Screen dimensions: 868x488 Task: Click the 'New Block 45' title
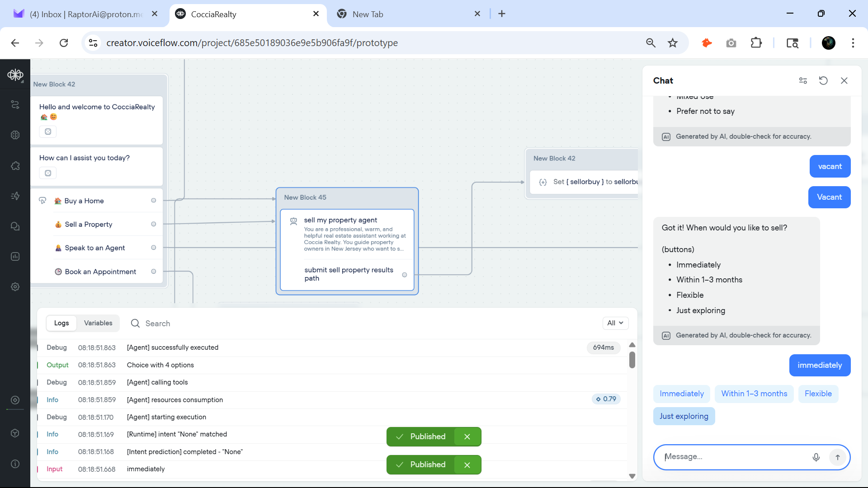(305, 197)
